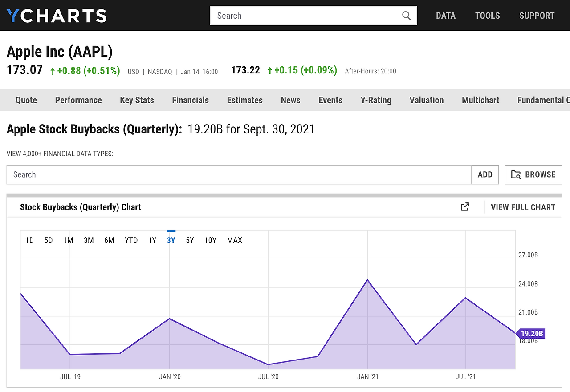Viewport: 570px width, 392px height.
Task: Open the News tab
Action: 291,100
